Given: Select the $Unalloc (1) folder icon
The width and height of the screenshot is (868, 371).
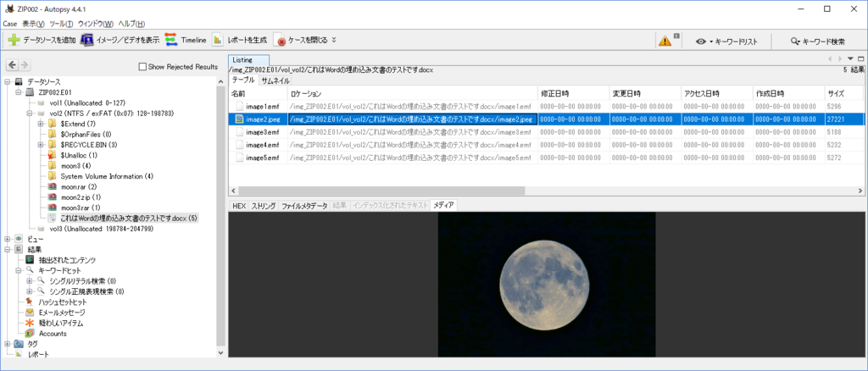Looking at the screenshot, I should point(52,155).
